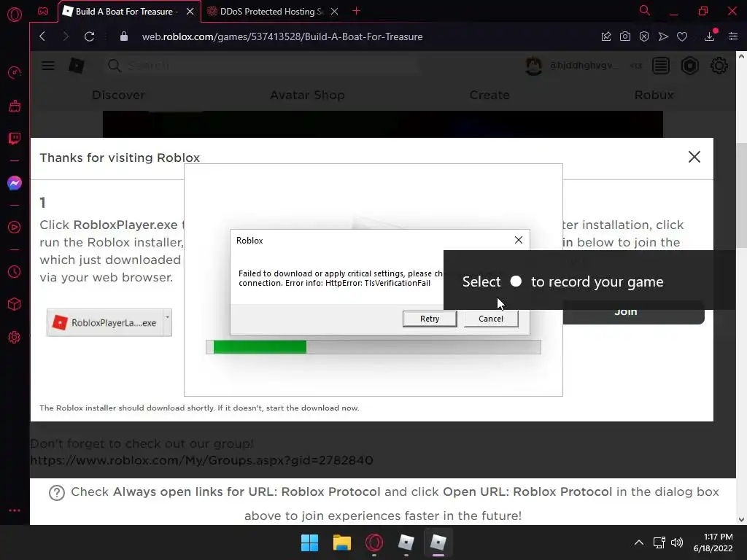
Task: Reload the current page
Action: [x=89, y=36]
